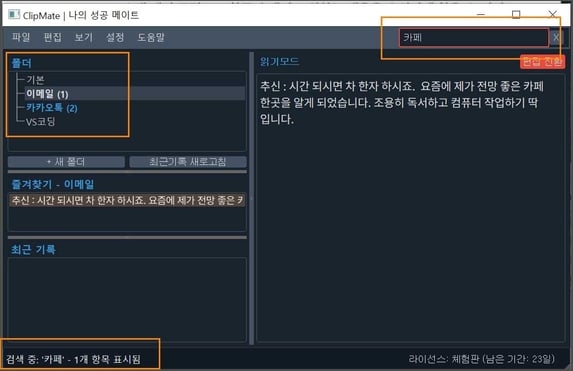This screenshot has width=573, height=371.
Task: Click the vertical splitter between panels
Action: click(251, 198)
